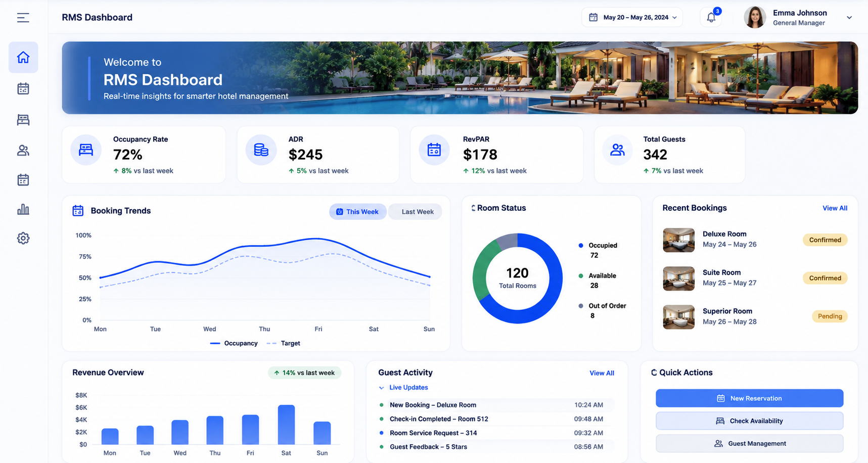Open guests people icon in sidebar
This screenshot has width=868, height=463.
(23, 150)
